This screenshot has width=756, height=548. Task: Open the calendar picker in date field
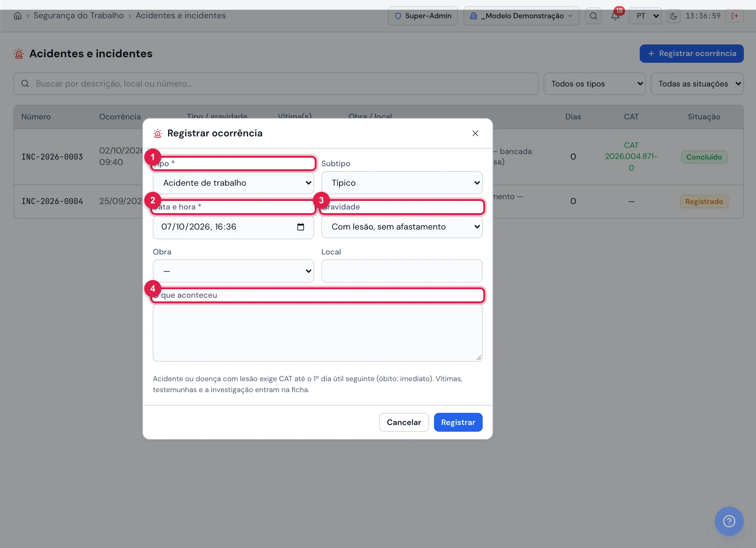tap(301, 227)
